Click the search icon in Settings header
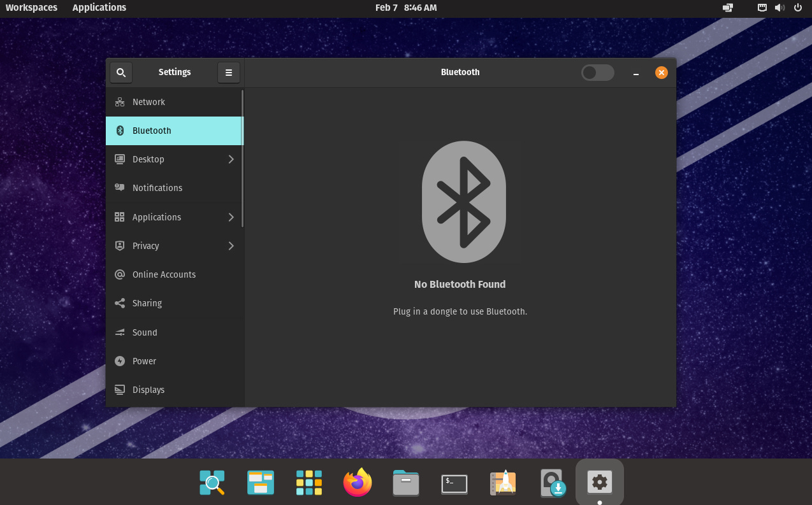This screenshot has width=812, height=505. click(x=121, y=73)
